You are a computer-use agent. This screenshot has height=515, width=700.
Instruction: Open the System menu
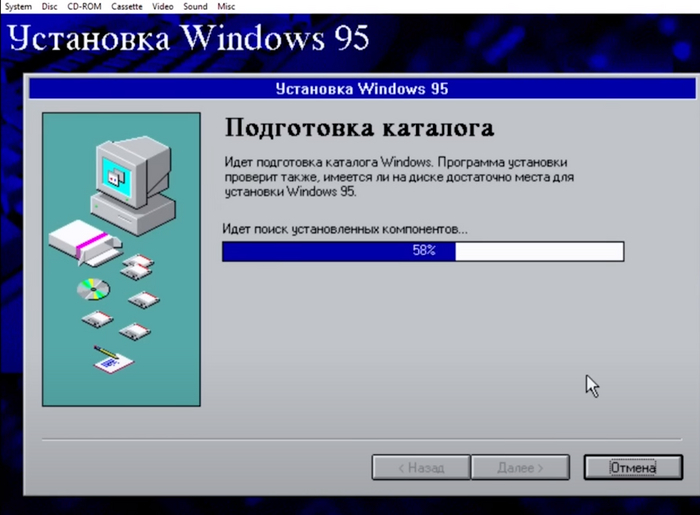pos(18,6)
